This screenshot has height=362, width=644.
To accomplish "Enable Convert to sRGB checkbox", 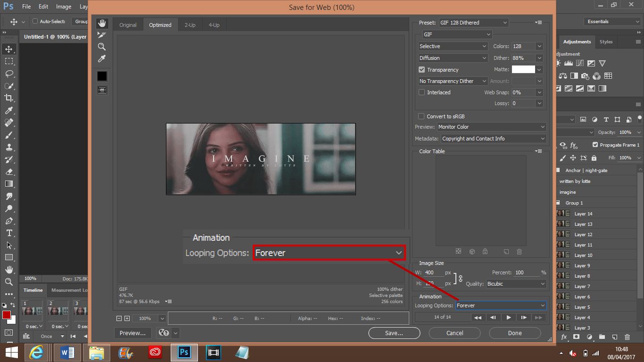I will click(421, 116).
